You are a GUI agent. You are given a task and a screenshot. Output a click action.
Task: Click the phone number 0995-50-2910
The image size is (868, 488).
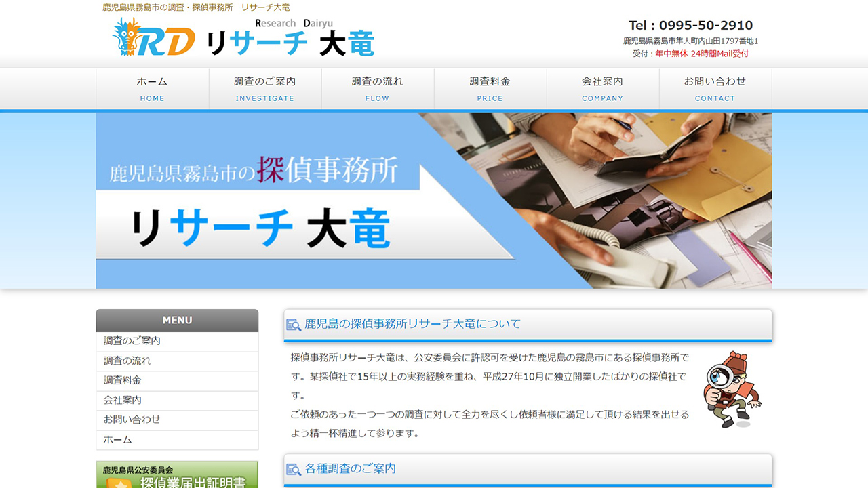pos(705,25)
